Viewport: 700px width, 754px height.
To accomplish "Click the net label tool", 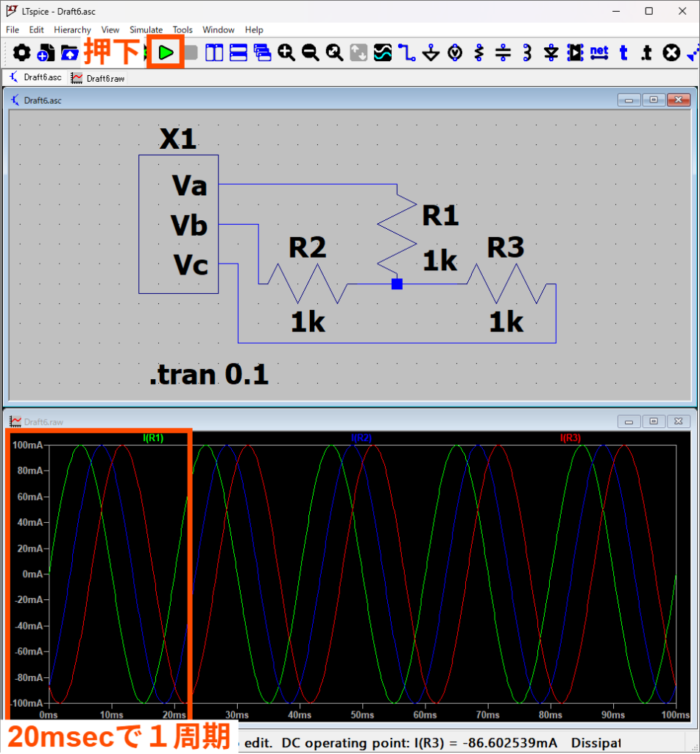I will pyautogui.click(x=599, y=53).
